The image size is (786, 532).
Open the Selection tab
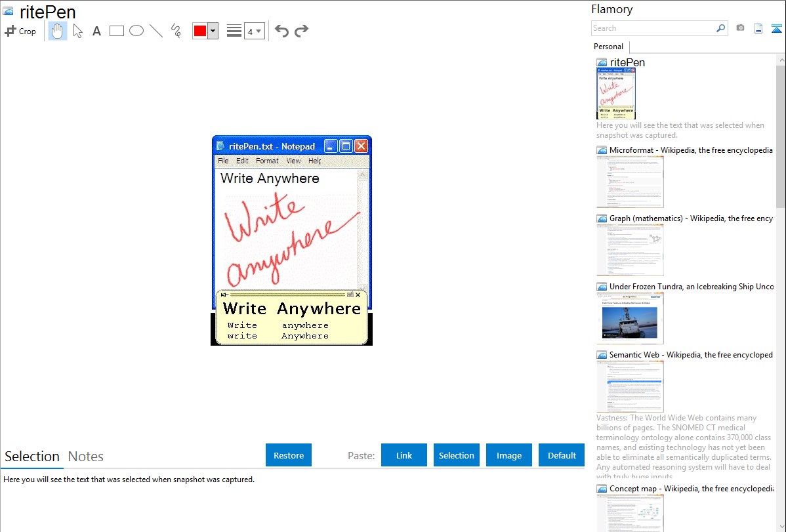pos(32,457)
